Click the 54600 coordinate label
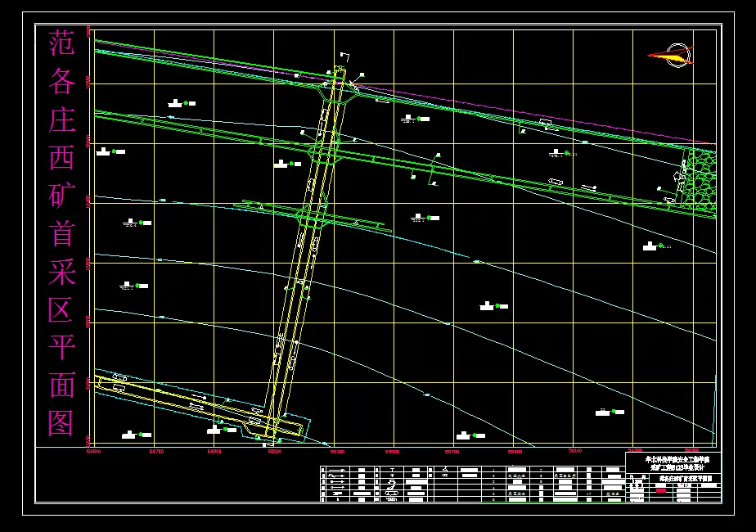Image resolution: width=756 pixels, height=532 pixels. click(93, 452)
